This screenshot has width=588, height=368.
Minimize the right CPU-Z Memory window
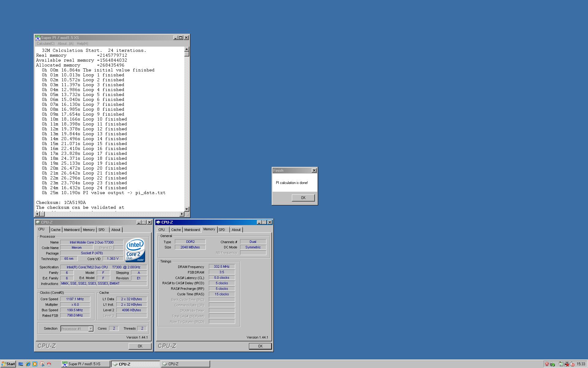tap(259, 222)
